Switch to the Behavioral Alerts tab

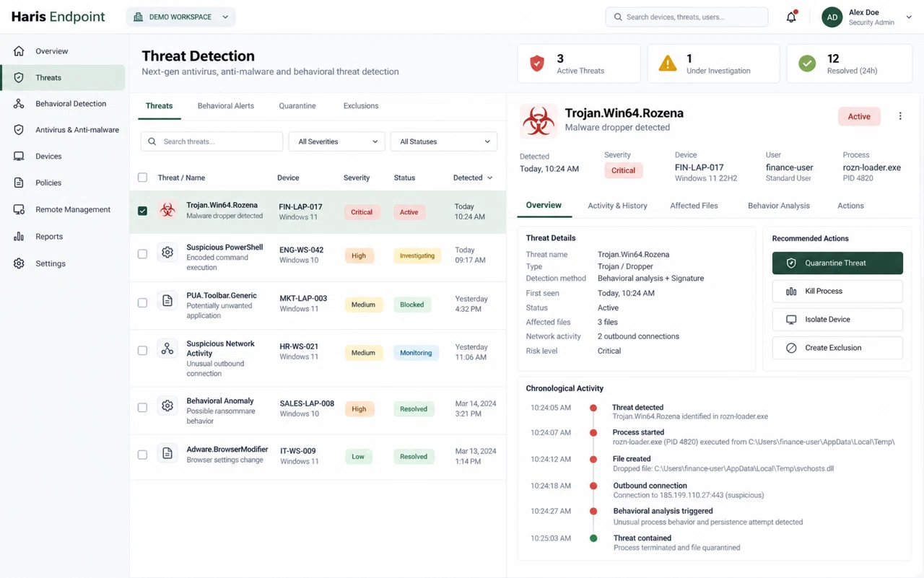[x=226, y=106]
